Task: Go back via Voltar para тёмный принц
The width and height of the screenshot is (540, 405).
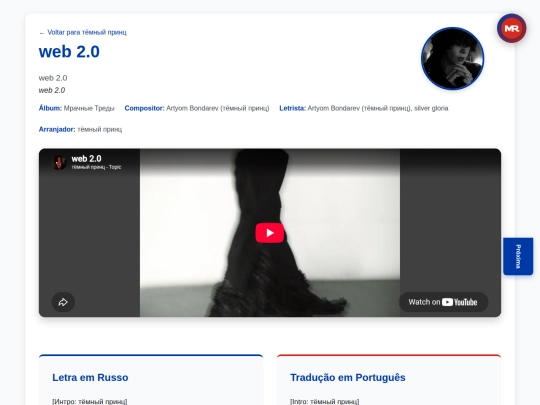Action: 83,32
